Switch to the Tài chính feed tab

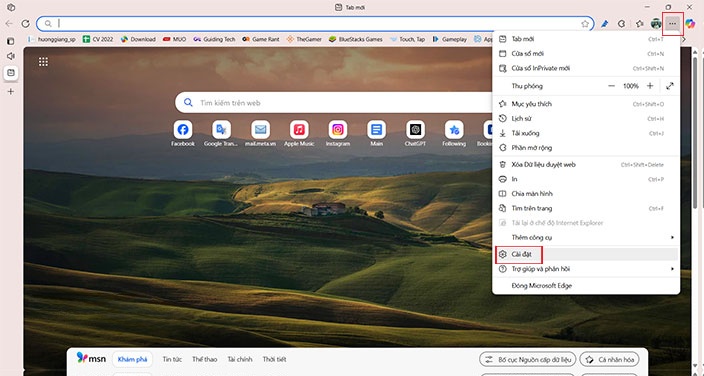pyautogui.click(x=240, y=359)
